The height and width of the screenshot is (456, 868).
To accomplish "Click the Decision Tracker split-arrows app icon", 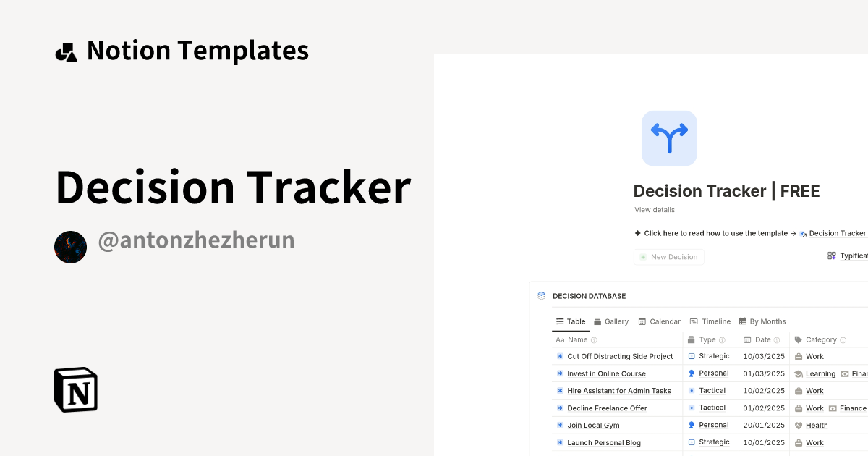I will pos(669,138).
